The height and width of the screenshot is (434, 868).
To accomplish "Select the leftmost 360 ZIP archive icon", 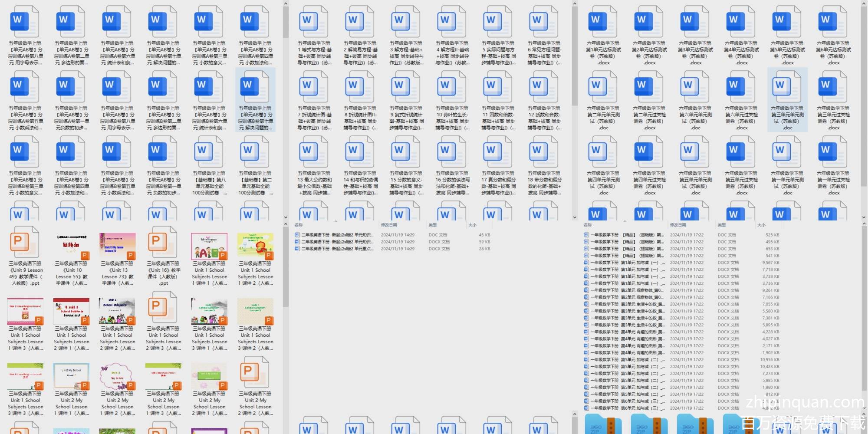I will pos(603,424).
